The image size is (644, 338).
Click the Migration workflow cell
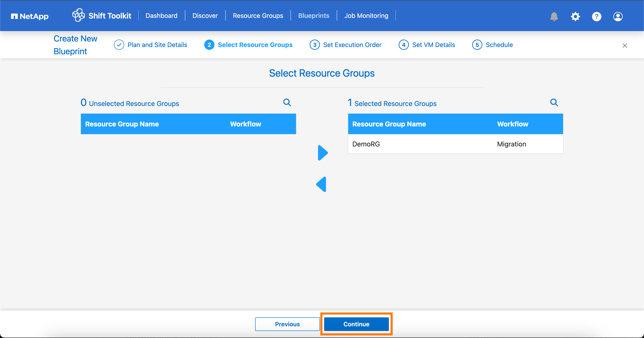[x=512, y=144]
